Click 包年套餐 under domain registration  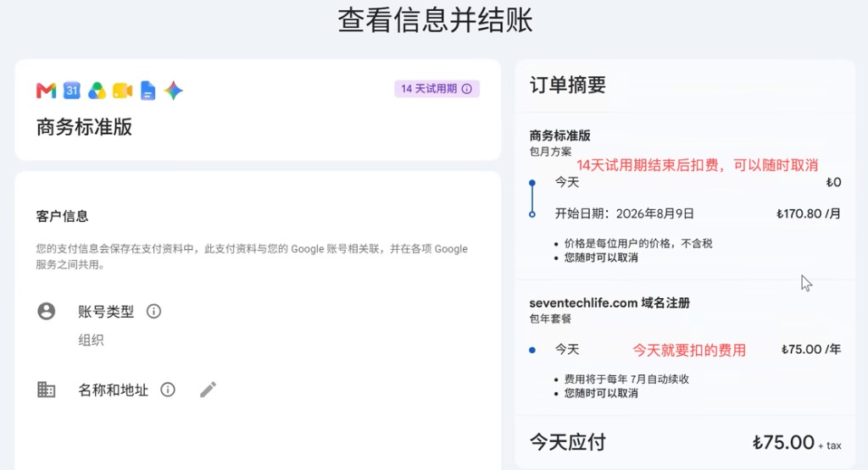550,318
